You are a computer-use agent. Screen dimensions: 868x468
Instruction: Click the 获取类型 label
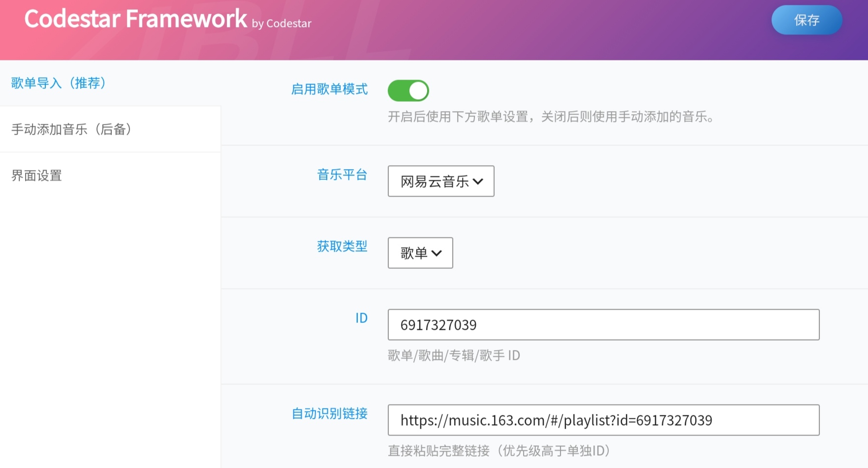pos(342,246)
